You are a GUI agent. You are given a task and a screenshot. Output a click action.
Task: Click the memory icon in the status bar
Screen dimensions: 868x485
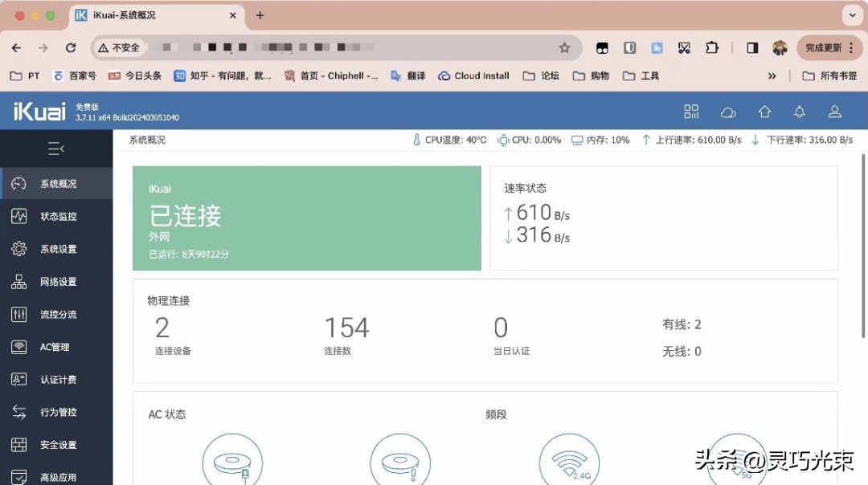coord(577,138)
